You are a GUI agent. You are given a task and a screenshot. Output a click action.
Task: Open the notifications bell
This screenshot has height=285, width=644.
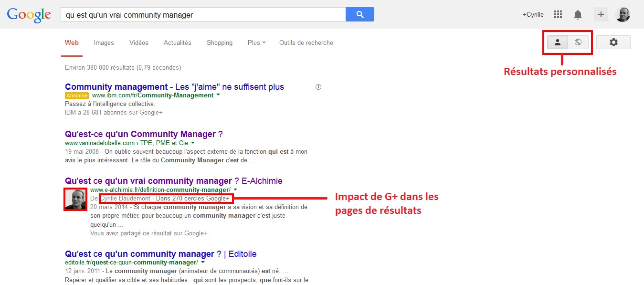tap(578, 15)
